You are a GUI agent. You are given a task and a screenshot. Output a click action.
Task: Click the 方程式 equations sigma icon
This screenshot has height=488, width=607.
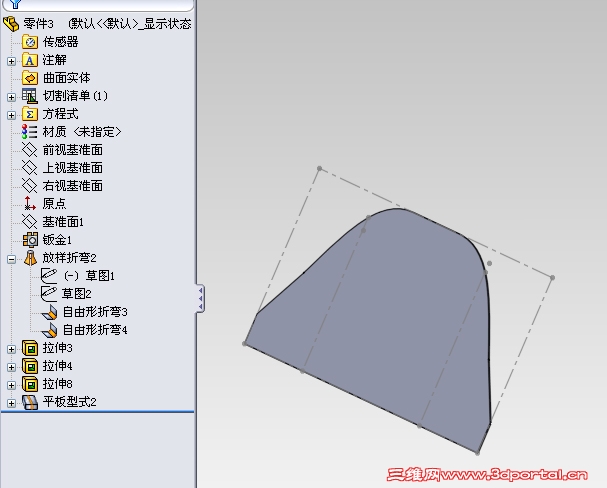30,114
